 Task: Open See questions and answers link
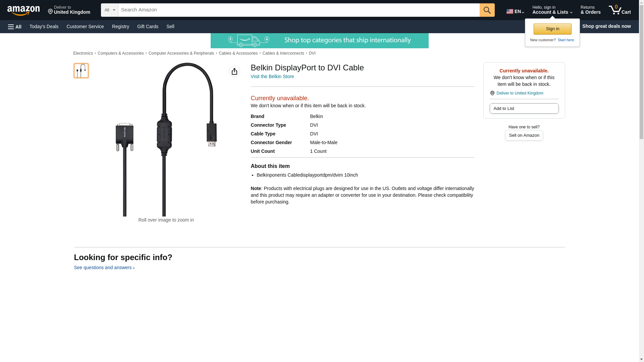104,267
